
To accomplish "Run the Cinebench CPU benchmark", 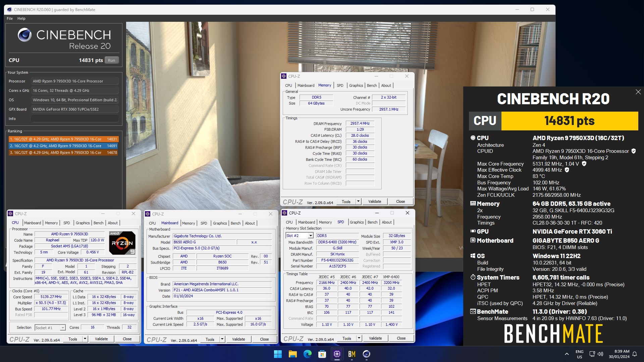I will (x=112, y=60).
